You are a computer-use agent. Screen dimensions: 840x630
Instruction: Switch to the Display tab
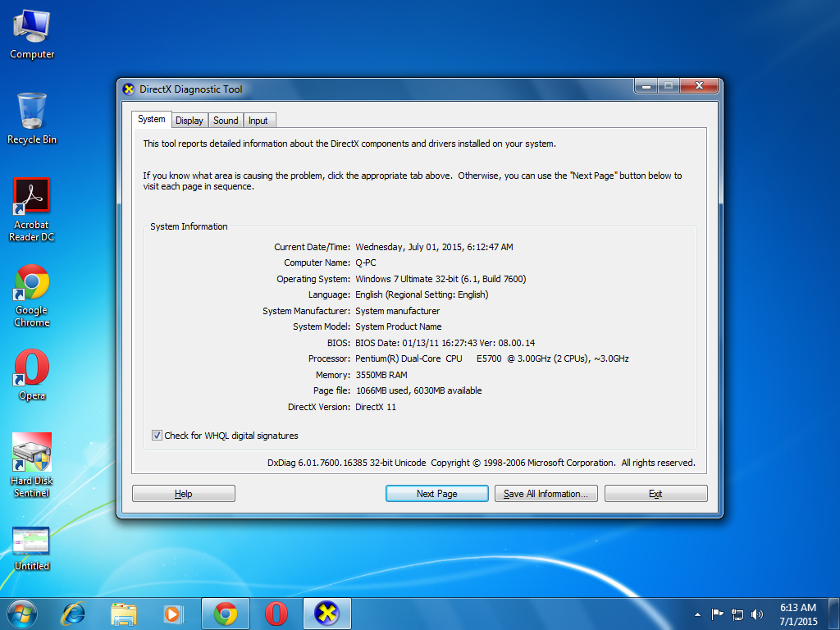[189, 121]
